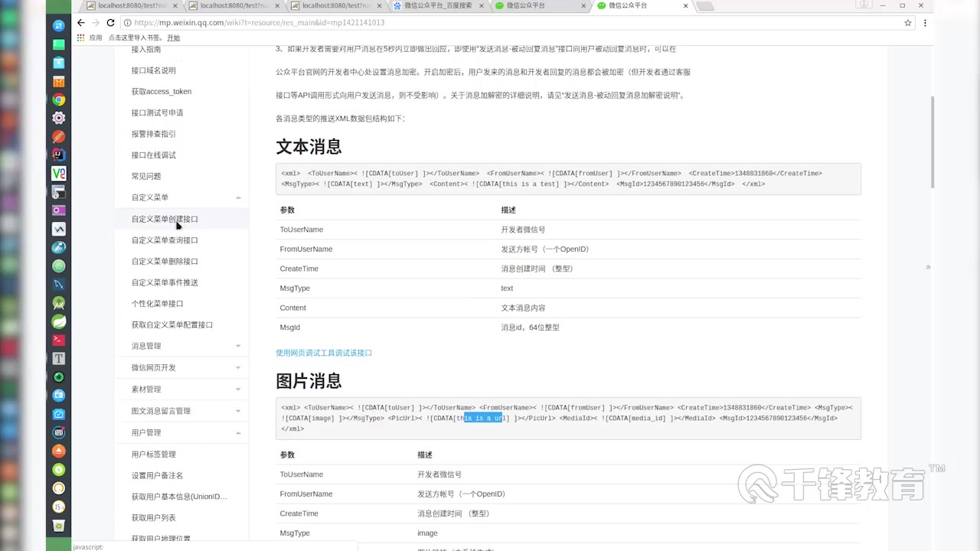The image size is (980, 551).
Task: Open 自定义菜单事件推送 in sidebar
Action: 165,282
